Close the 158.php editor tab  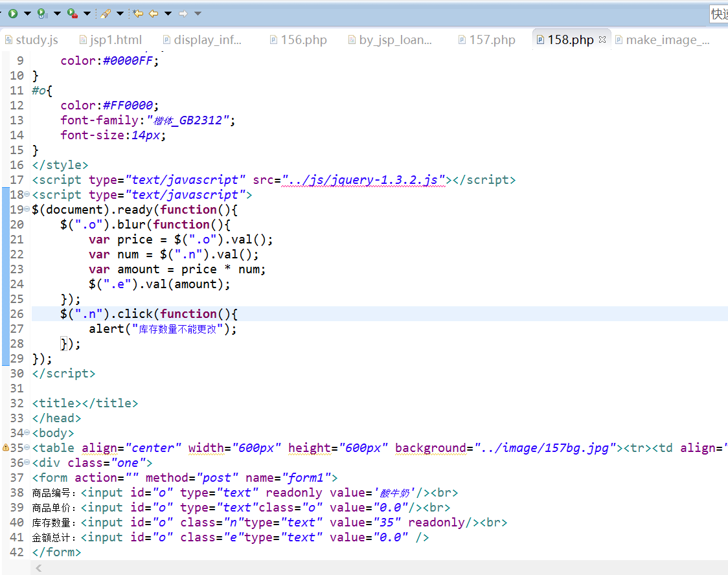coord(602,39)
